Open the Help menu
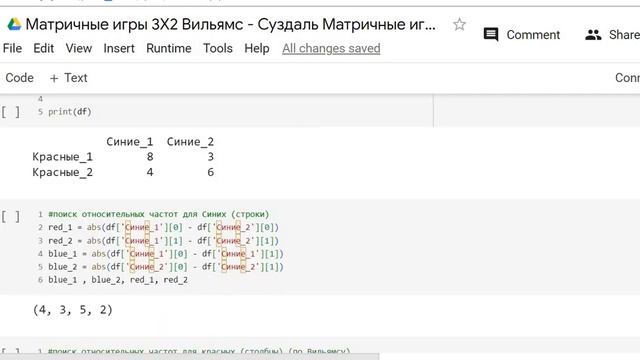 [x=257, y=48]
